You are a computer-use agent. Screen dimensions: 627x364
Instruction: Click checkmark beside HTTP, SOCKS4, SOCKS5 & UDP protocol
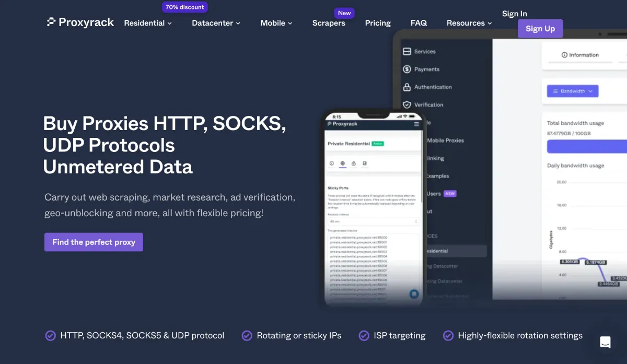[50, 336]
